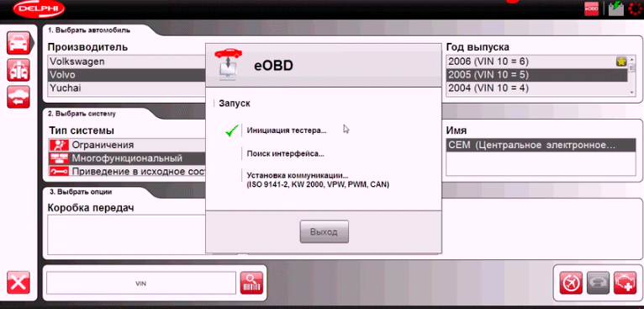Select Yuchai manufacturer entry
644x309 pixels.
point(127,88)
